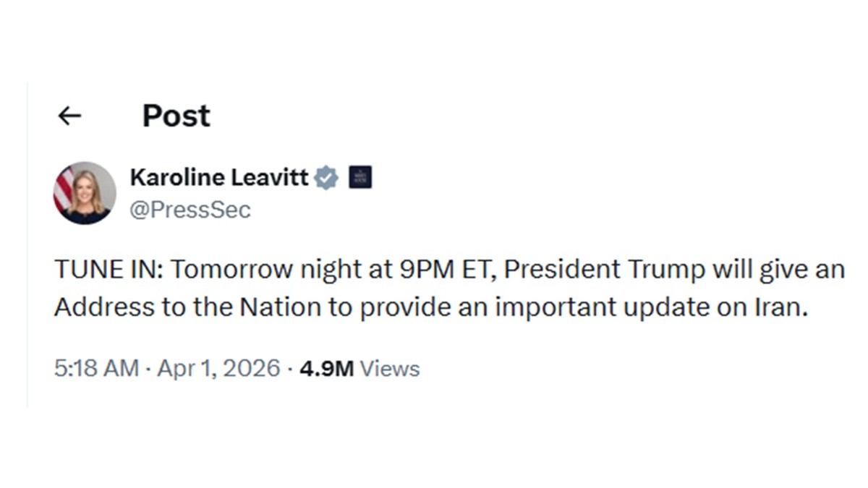Click "President Trump" in the post text
The width and height of the screenshot is (868, 488).
[x=605, y=270]
